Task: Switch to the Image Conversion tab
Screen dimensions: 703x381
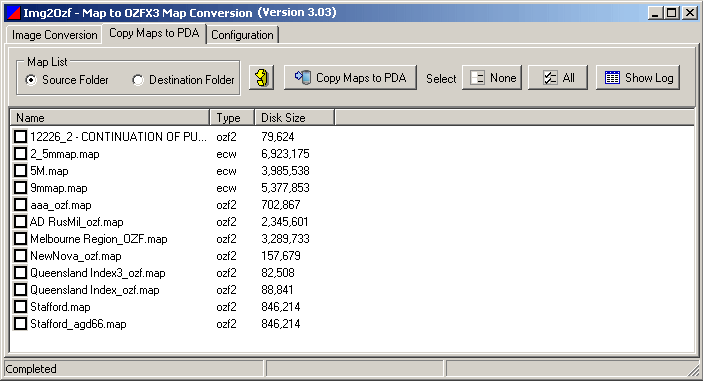Action: point(54,35)
